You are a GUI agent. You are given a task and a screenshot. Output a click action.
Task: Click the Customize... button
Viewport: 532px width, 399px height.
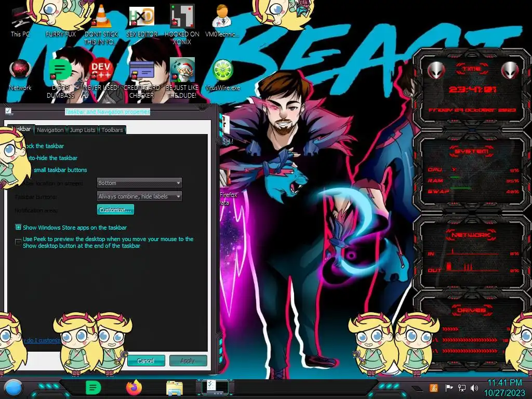[x=115, y=210]
